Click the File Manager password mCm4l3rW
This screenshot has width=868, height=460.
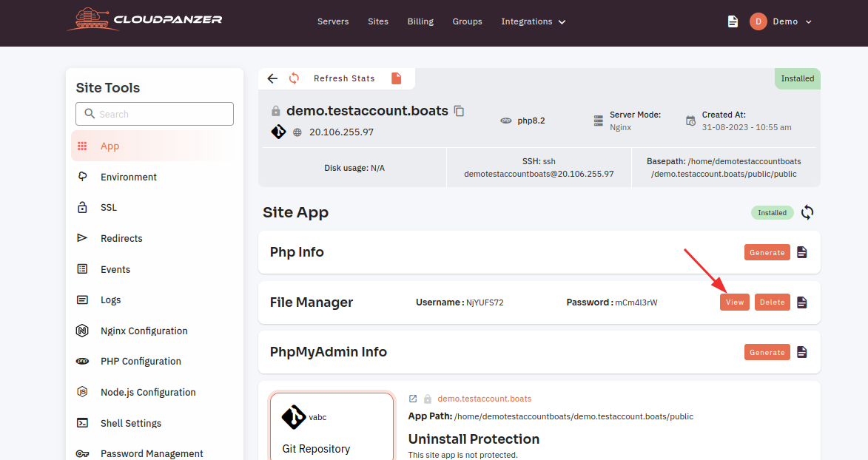636,302
